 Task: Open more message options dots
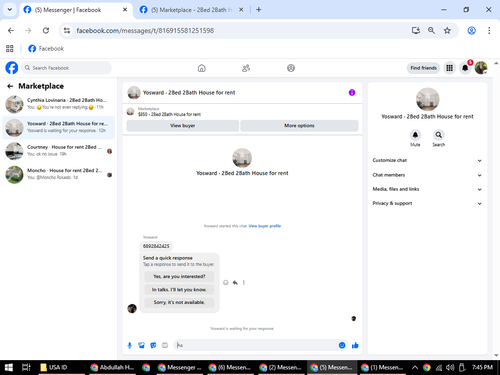click(x=244, y=283)
